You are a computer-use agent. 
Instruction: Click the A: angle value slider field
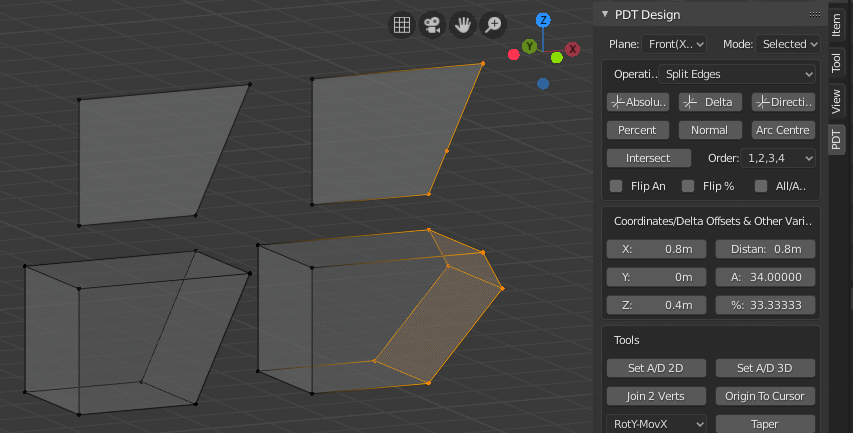coord(765,277)
